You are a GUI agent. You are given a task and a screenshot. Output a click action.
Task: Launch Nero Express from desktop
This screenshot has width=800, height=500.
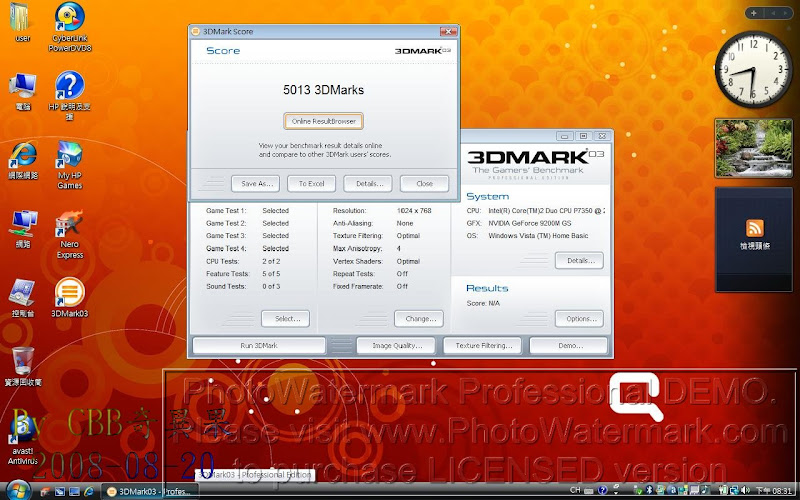70,234
